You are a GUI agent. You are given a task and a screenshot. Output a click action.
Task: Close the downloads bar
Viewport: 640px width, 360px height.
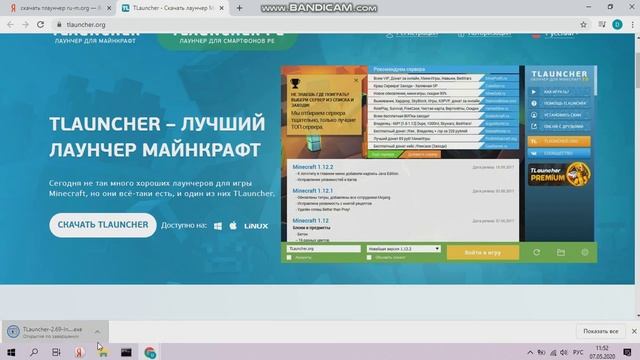click(x=634, y=331)
